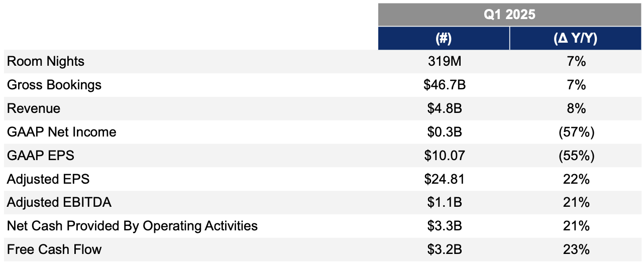Select the 23% Free Cash Flow change

(x=575, y=249)
